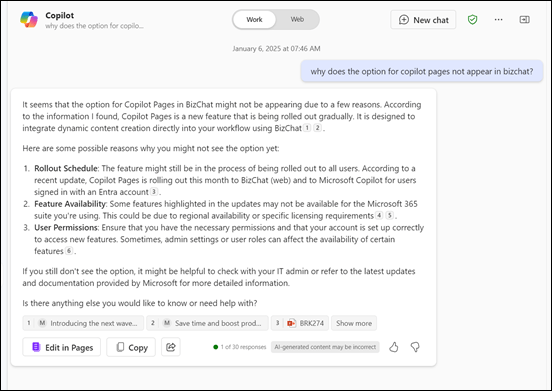Click Edit in Pages button
This screenshot has width=552, height=391.
tap(62, 347)
